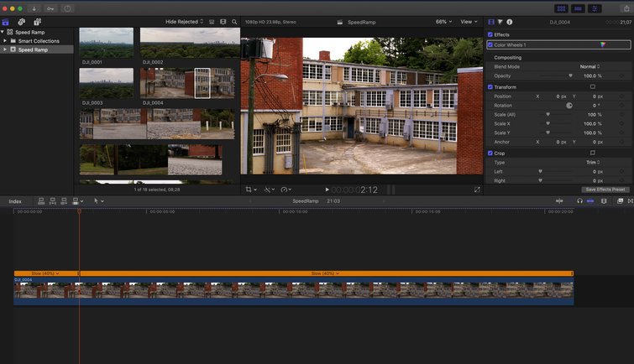This screenshot has height=364, width=634.
Task: Uncheck the Color Wheels 1 effect
Action: click(491, 44)
